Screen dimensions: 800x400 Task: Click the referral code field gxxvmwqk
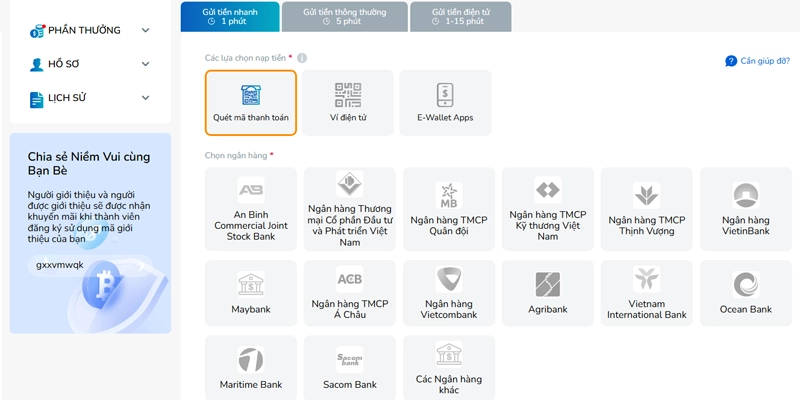tap(90, 265)
